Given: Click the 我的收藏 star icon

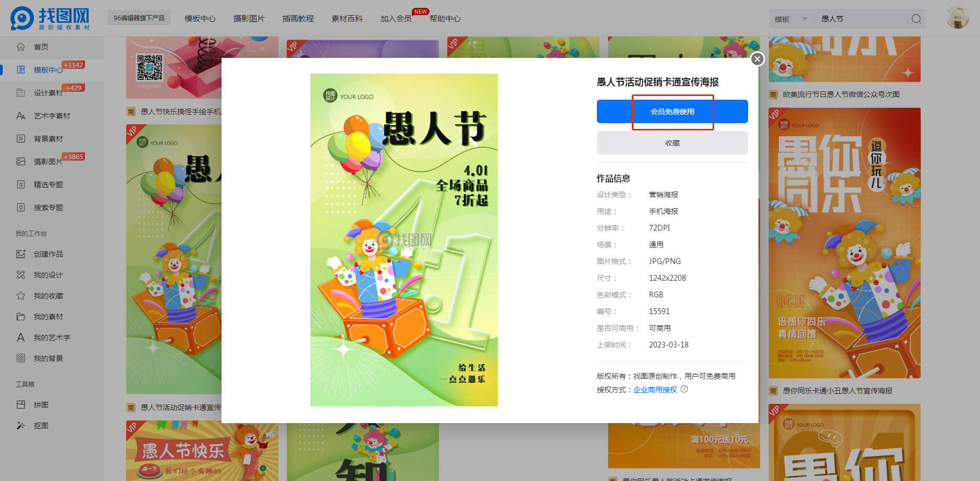Looking at the screenshot, I should (21, 296).
